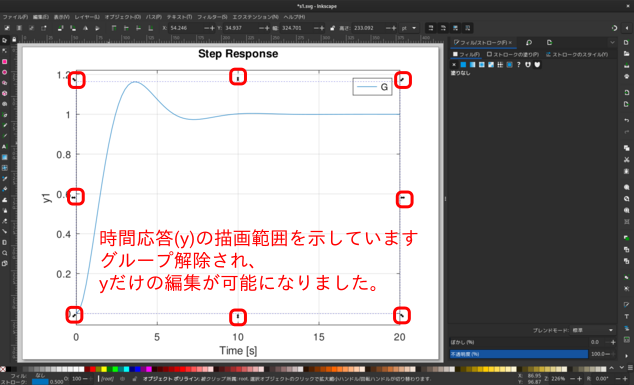Select the Text tool in toolbox

tap(4, 146)
